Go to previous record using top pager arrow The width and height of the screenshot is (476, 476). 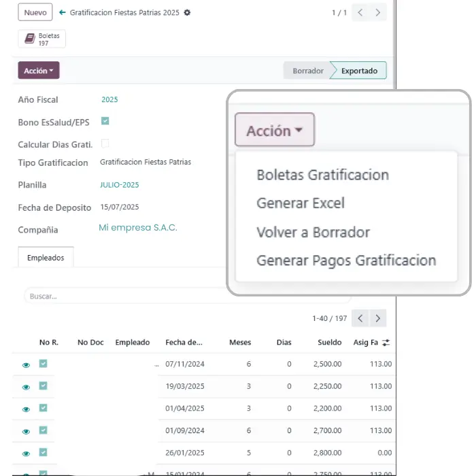click(360, 12)
